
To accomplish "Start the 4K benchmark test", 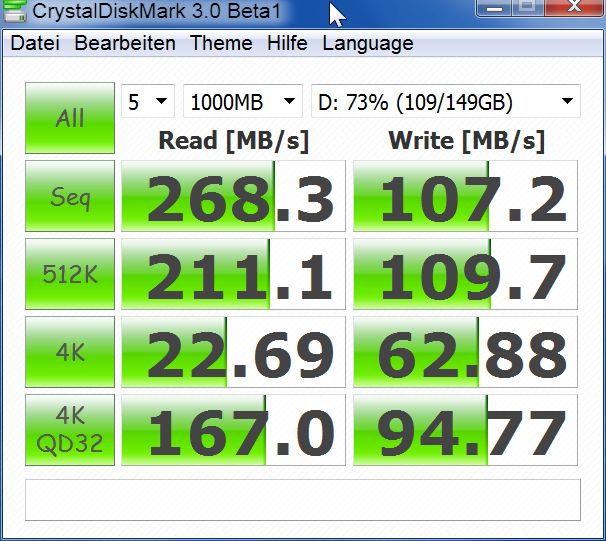I will pyautogui.click(x=70, y=352).
